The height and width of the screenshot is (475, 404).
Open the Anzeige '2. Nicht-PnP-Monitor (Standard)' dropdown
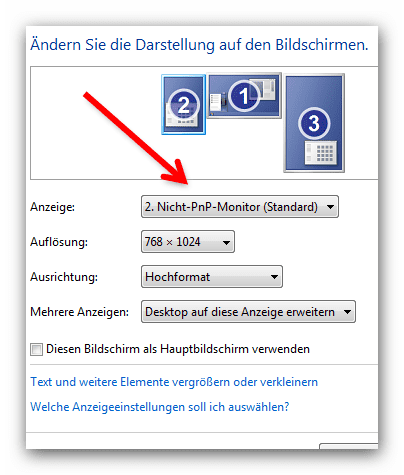[x=240, y=207]
